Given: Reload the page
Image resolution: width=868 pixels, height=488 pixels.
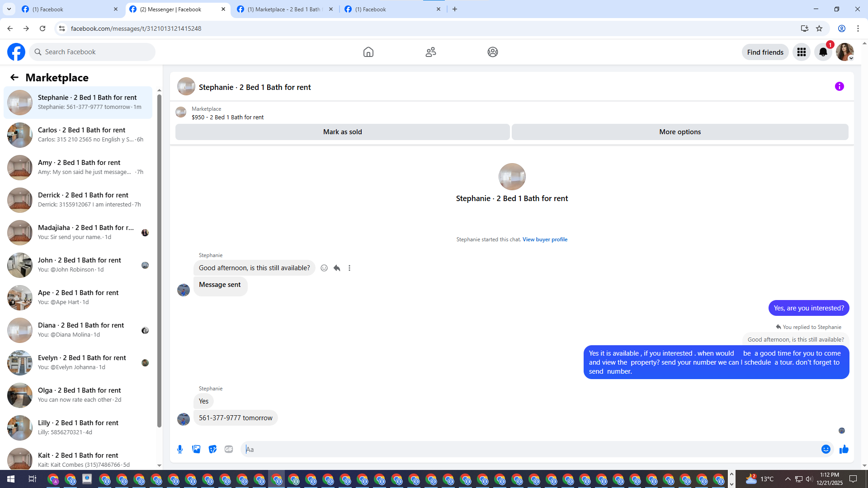Looking at the screenshot, I should [x=42, y=28].
